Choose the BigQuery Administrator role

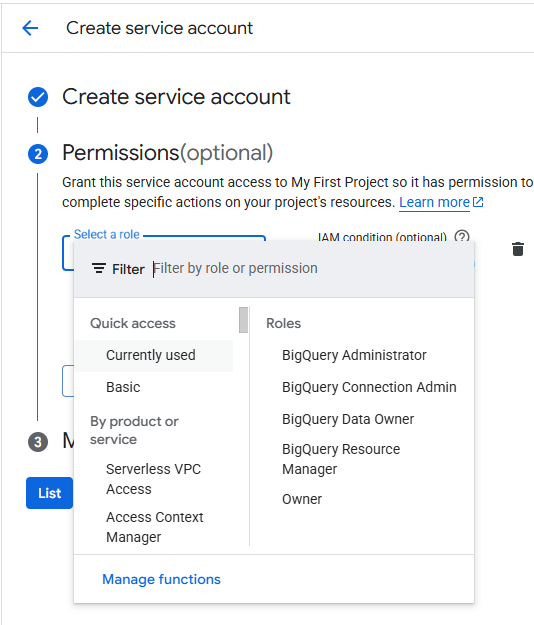354,356
